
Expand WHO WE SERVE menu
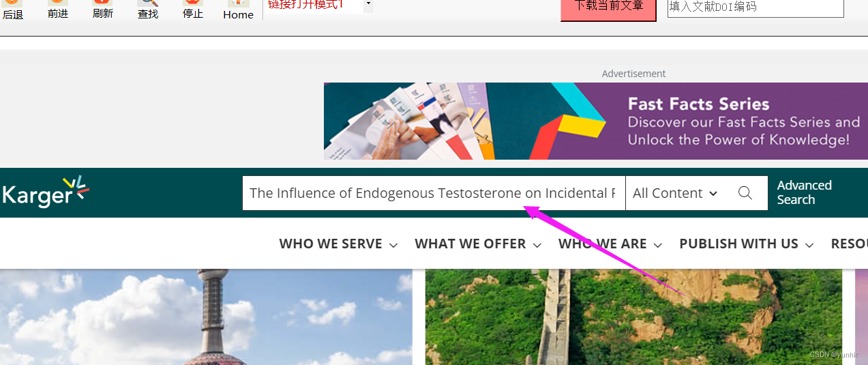(338, 244)
